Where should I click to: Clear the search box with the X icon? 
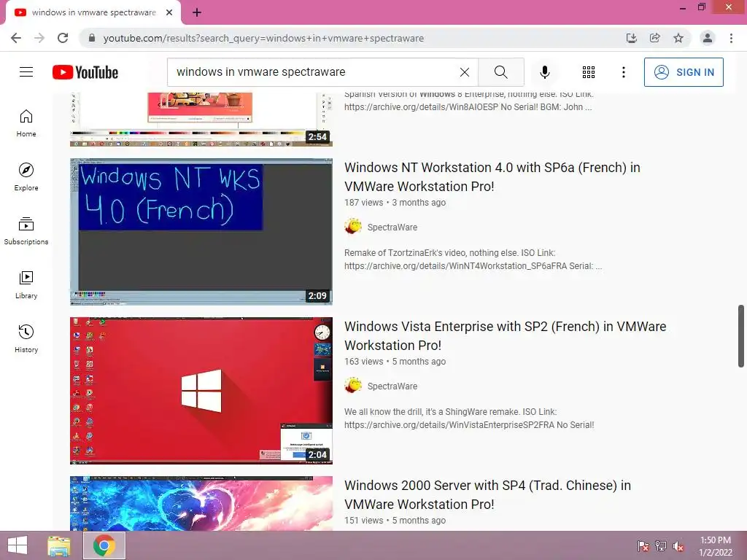465,72
